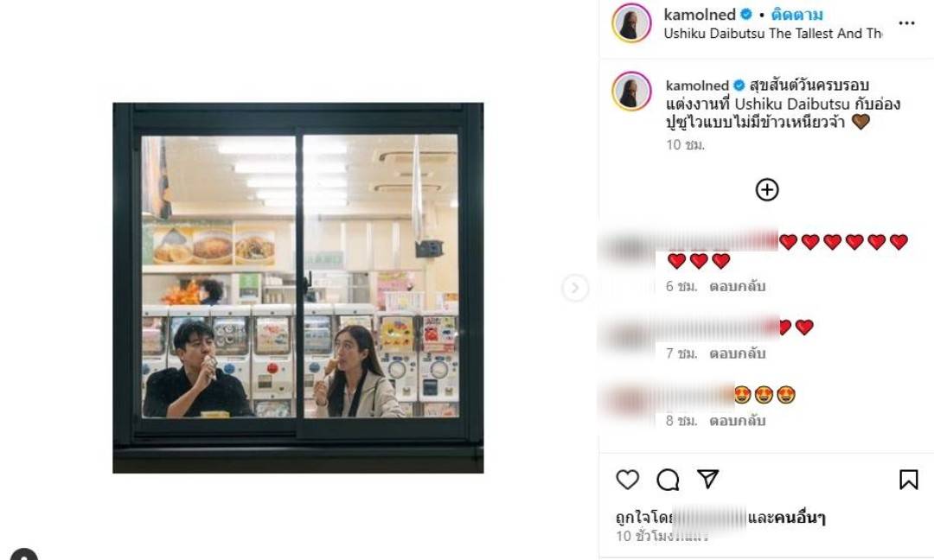Follow kamolned via ติดตาม link
Screen dimensions: 934x560
point(797,15)
